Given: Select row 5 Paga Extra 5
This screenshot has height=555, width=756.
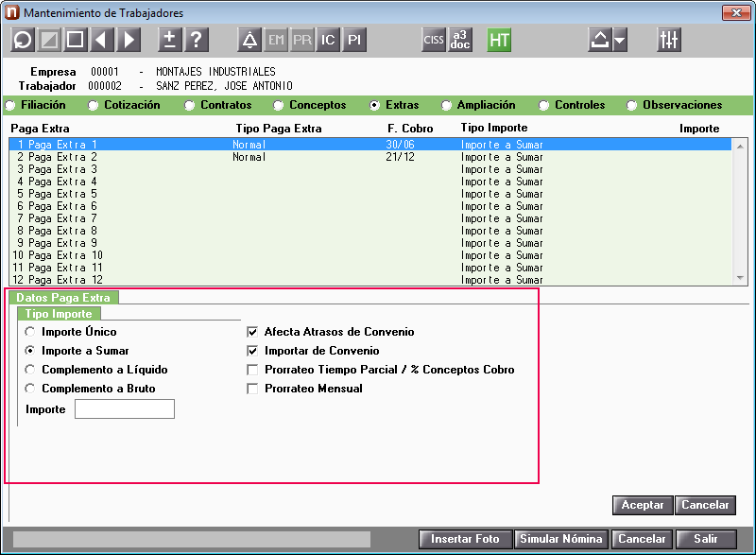Looking at the screenshot, I should coord(369,194).
